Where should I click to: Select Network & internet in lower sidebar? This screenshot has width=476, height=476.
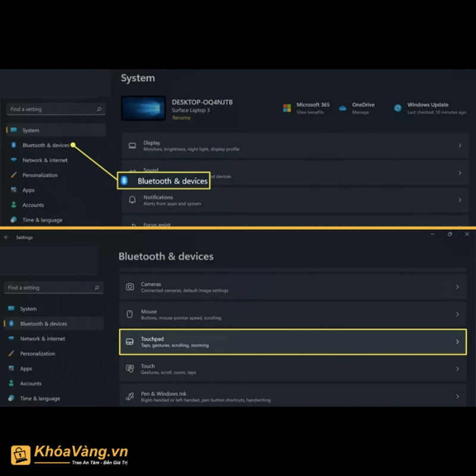coord(42,339)
